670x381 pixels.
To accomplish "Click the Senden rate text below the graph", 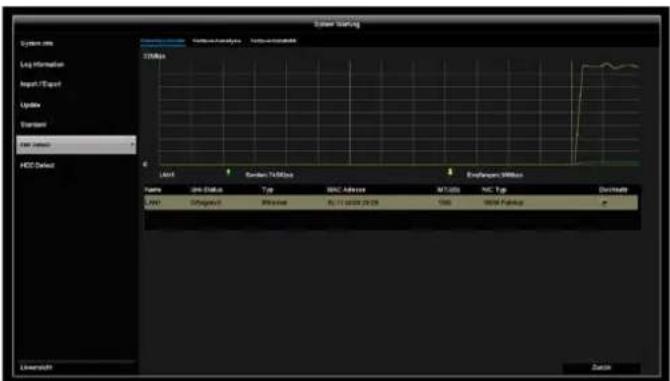I will pyautogui.click(x=270, y=175).
